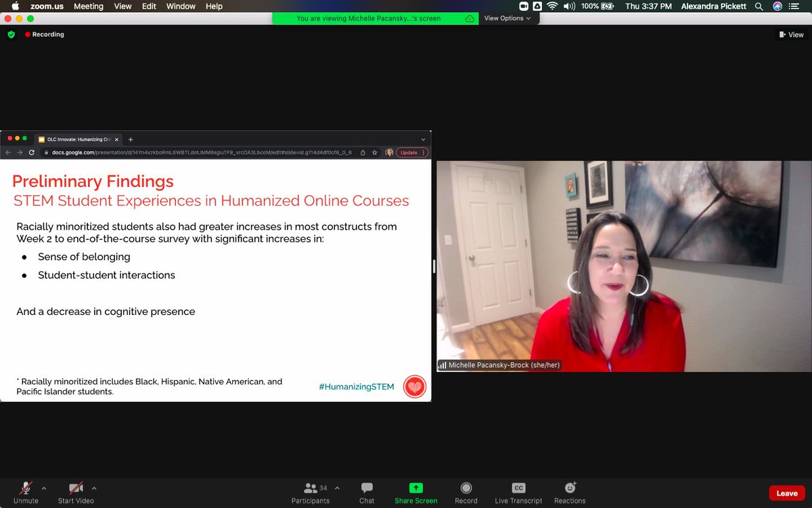
Task: Open the Window menu
Action: tap(181, 6)
